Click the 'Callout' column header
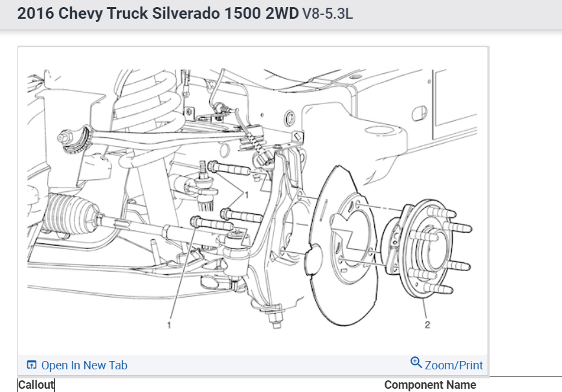The image size is (562, 392). [x=36, y=385]
